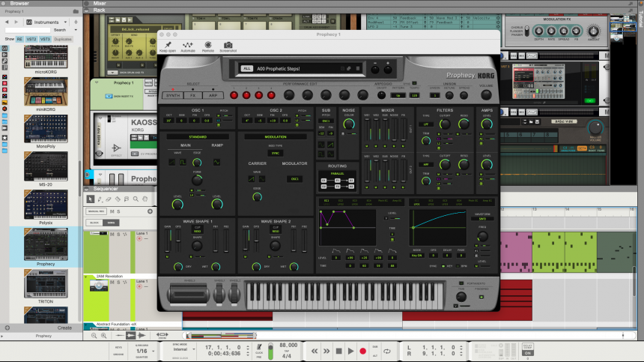Toggle the VST3 filter in browser

coord(45,39)
